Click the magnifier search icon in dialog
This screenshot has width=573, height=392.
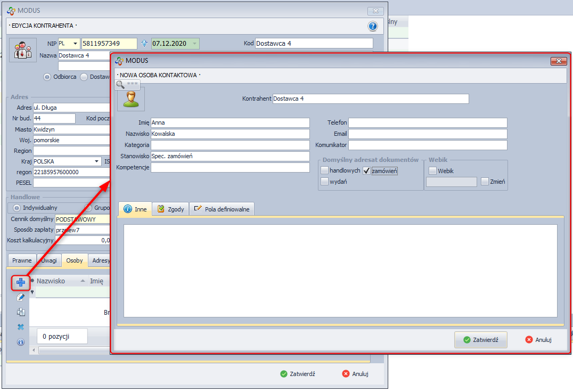[121, 84]
